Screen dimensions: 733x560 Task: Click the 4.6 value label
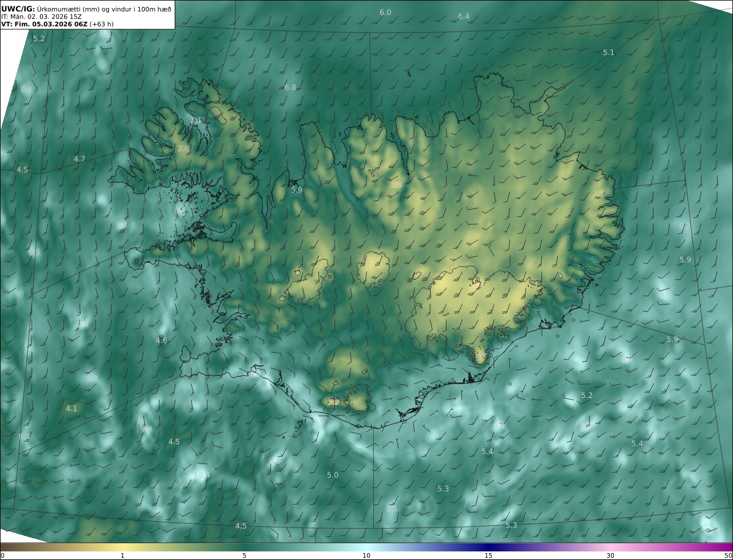[161, 341]
